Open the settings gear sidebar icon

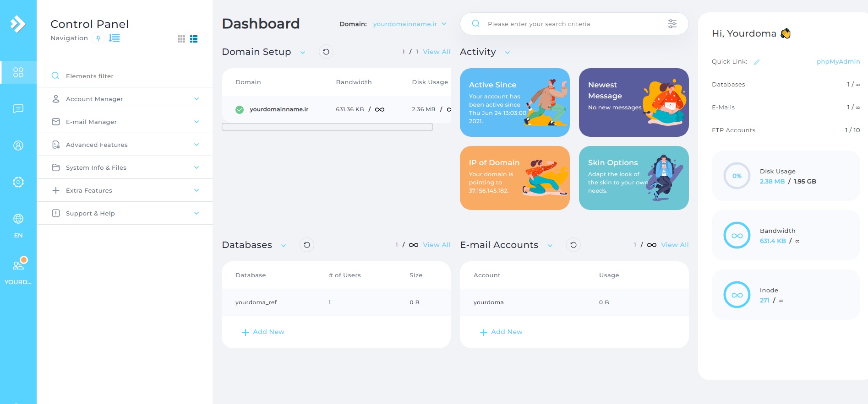18,182
